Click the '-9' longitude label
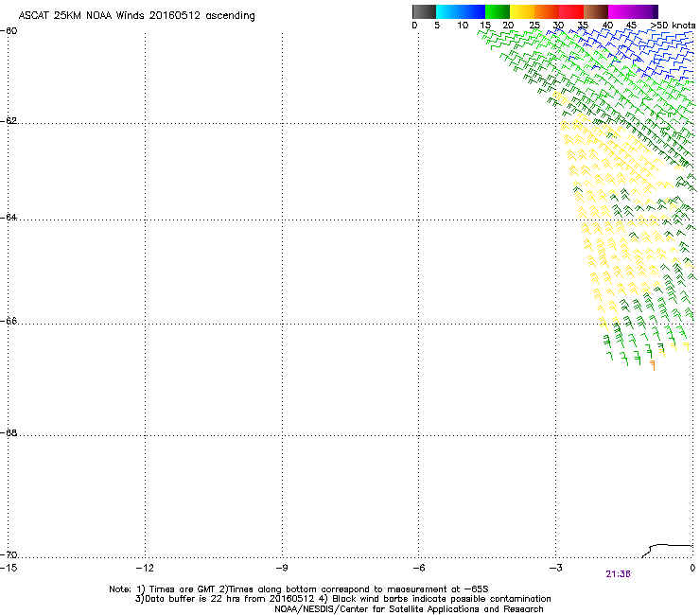 [x=281, y=568]
